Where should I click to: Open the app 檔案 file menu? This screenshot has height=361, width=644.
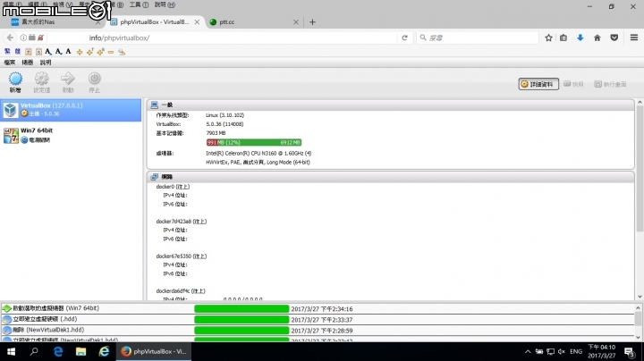(x=10, y=63)
